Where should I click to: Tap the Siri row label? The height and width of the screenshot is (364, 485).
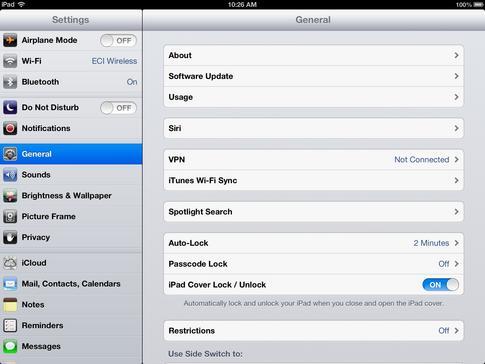[175, 128]
